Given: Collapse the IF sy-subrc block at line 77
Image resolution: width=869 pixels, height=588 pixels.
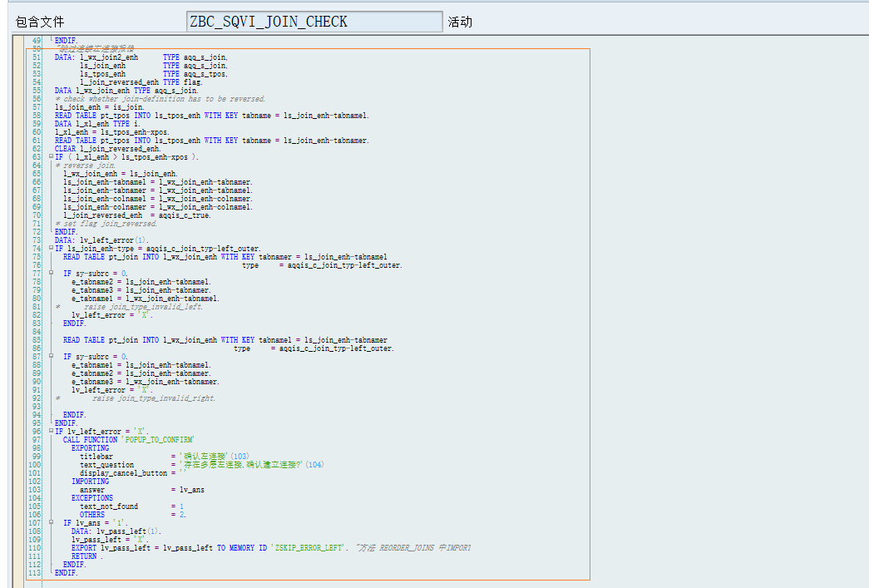Looking at the screenshot, I should (52, 274).
